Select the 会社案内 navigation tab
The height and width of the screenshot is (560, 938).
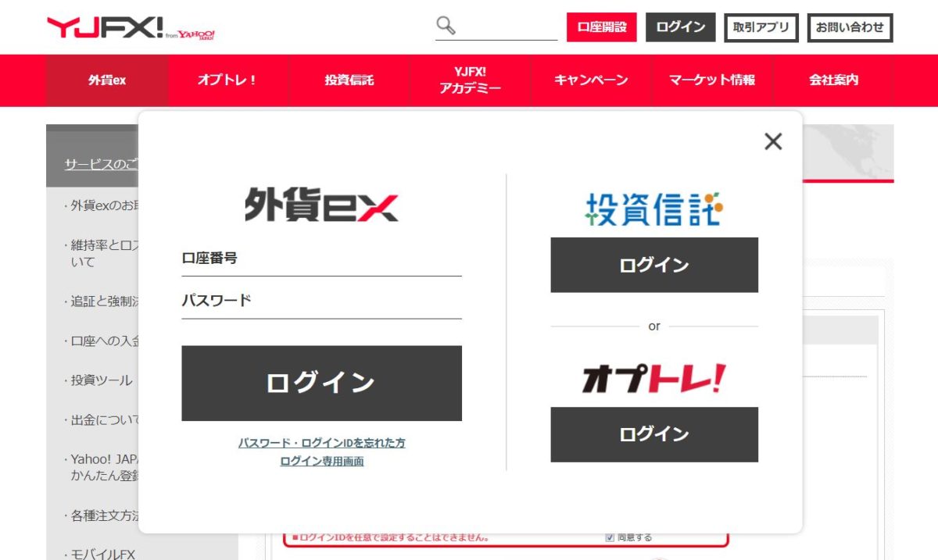tap(833, 80)
